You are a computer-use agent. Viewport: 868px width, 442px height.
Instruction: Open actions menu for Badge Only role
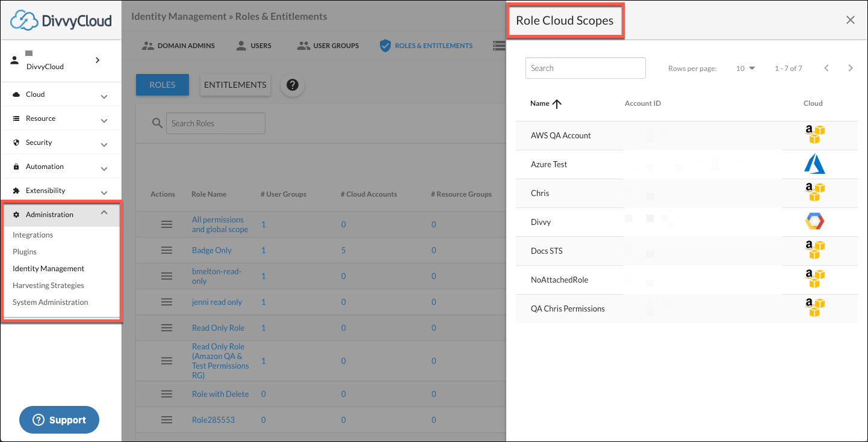tap(167, 250)
